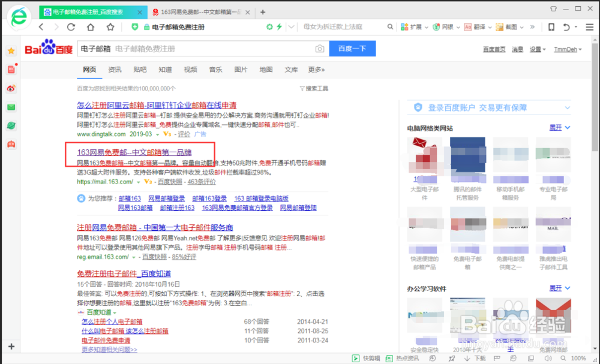Close the 163网易免费邮 tab
Screen dimensions: 600x364
pos(248,12)
